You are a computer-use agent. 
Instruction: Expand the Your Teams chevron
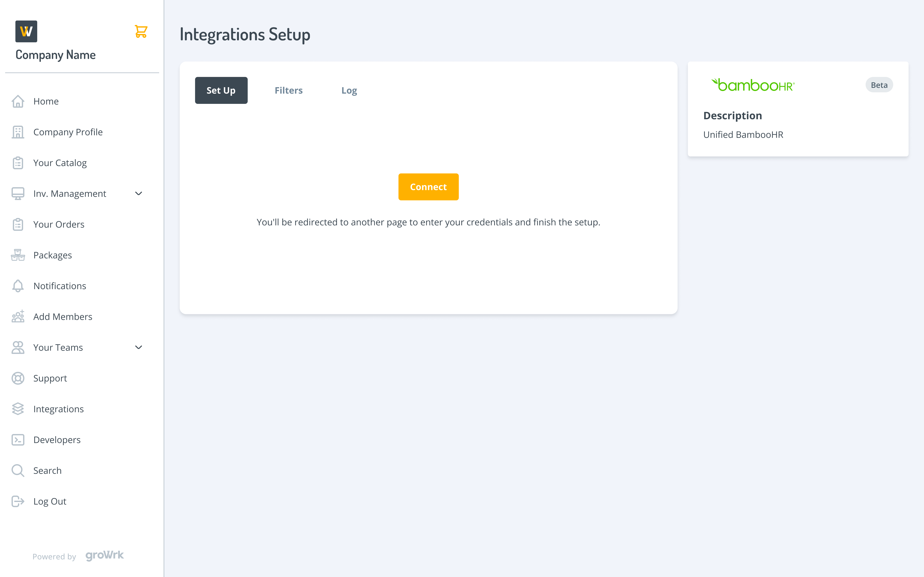[x=139, y=347]
